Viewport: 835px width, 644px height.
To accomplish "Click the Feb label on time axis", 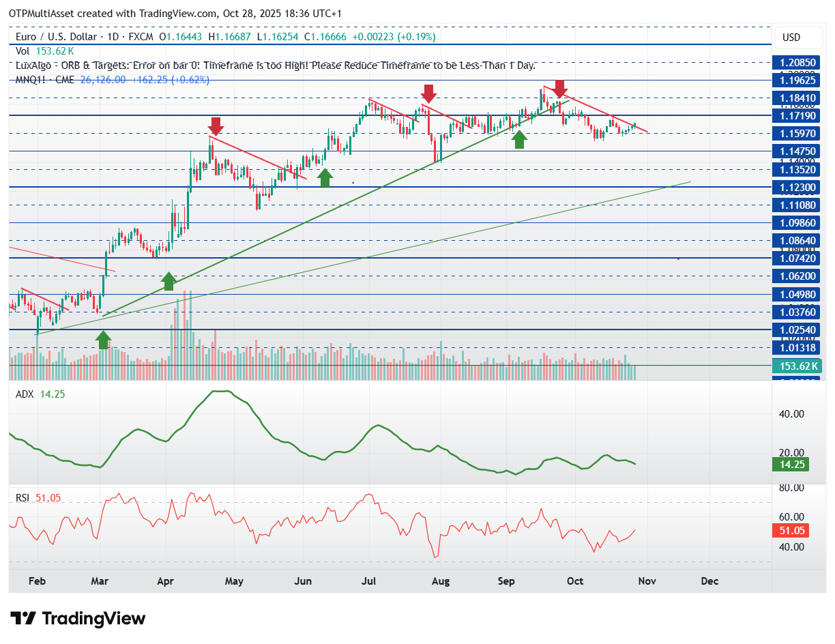I will coord(38,581).
